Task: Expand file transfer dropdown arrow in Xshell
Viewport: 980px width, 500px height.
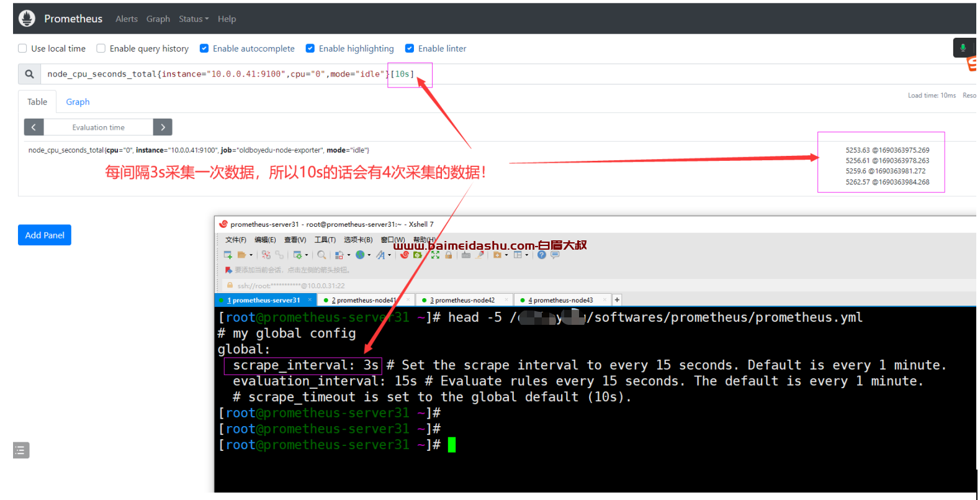Action: coord(349,255)
